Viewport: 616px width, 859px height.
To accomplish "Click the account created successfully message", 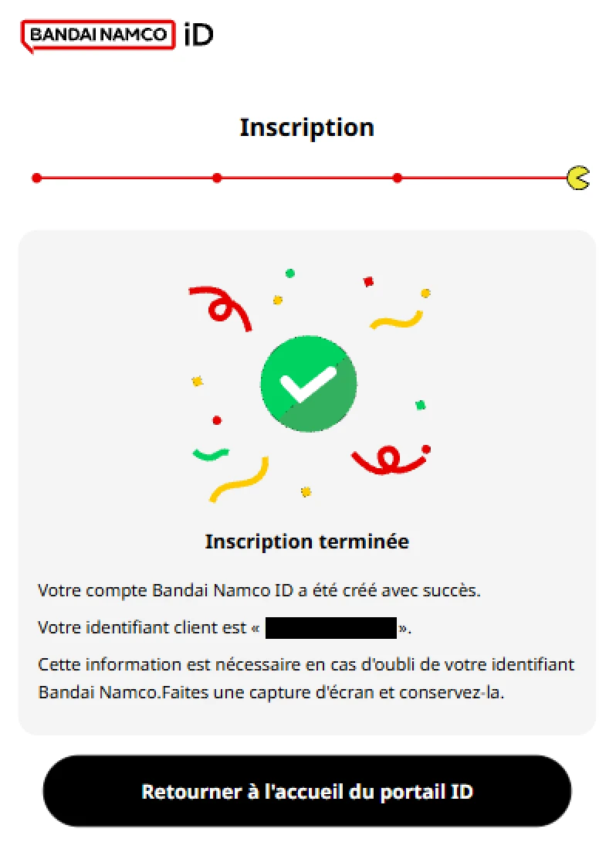I will pyautogui.click(x=259, y=592).
